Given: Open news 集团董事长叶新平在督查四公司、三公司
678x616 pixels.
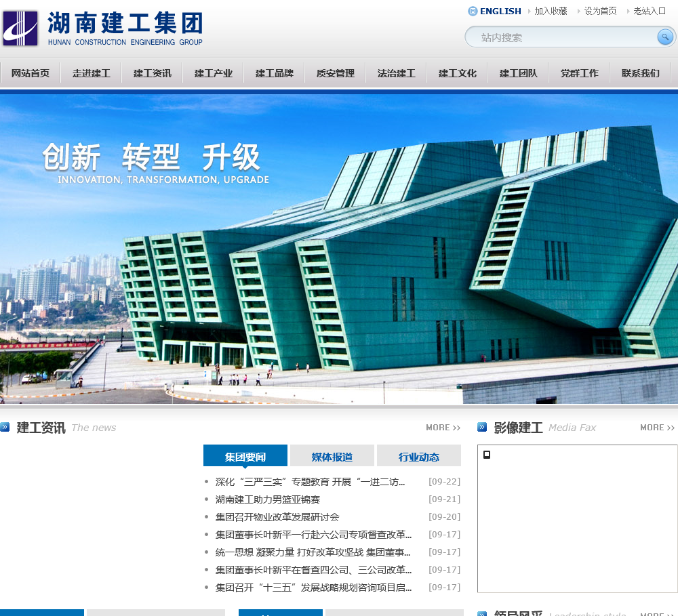Looking at the screenshot, I should point(313,570).
